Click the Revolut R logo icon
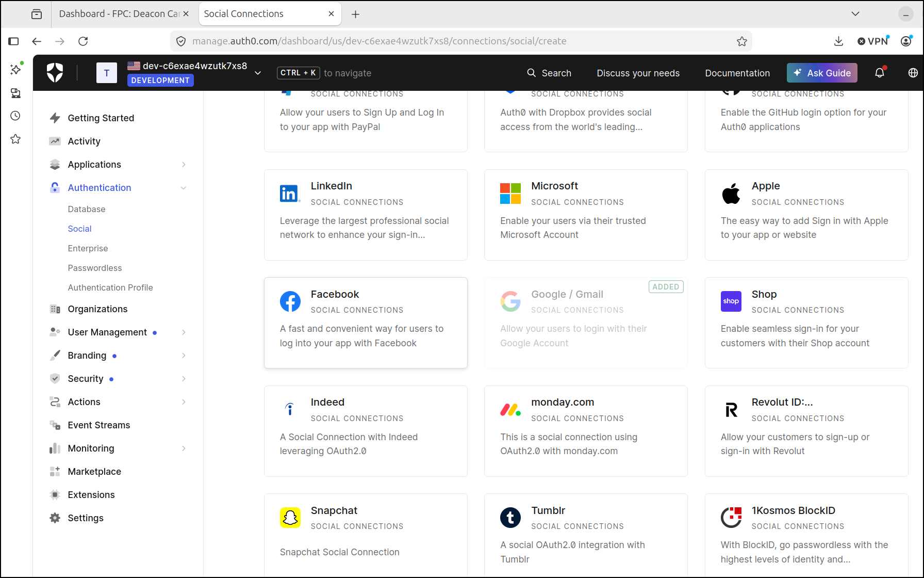 click(x=731, y=410)
